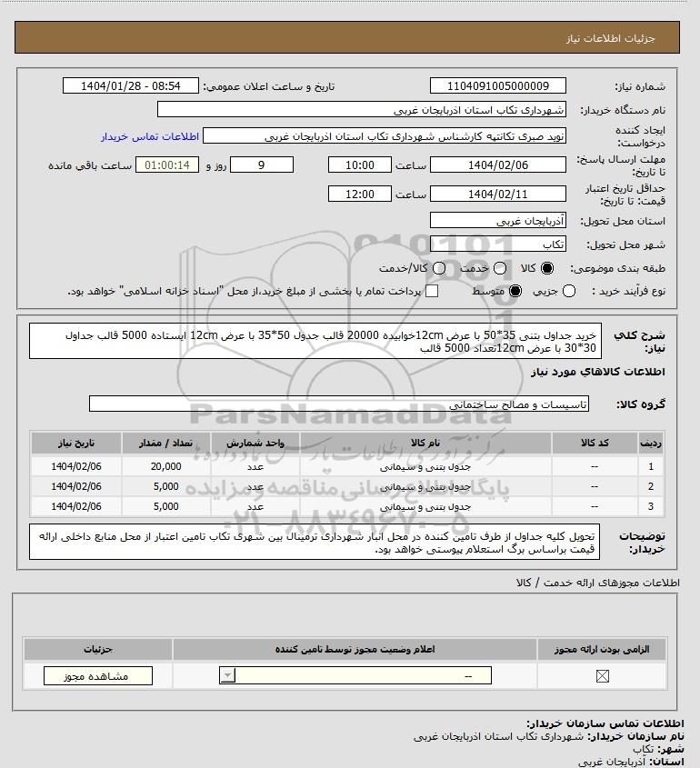Select the کالا radio button

pos(546,268)
